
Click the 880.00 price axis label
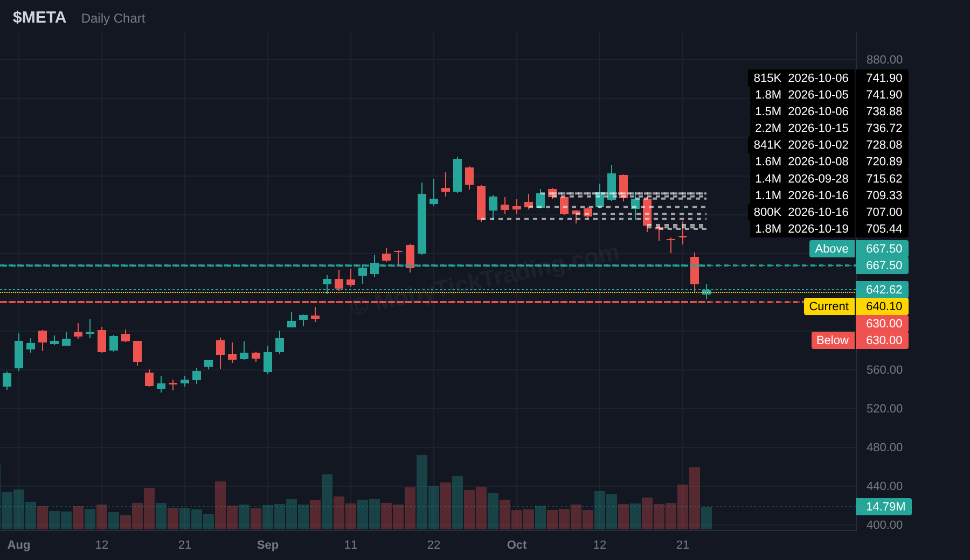tap(884, 60)
